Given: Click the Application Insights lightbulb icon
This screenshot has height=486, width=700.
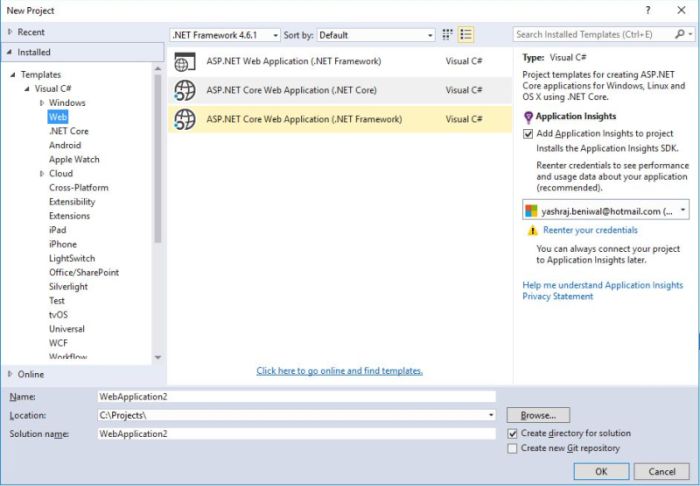Looking at the screenshot, I should pyautogui.click(x=528, y=117).
